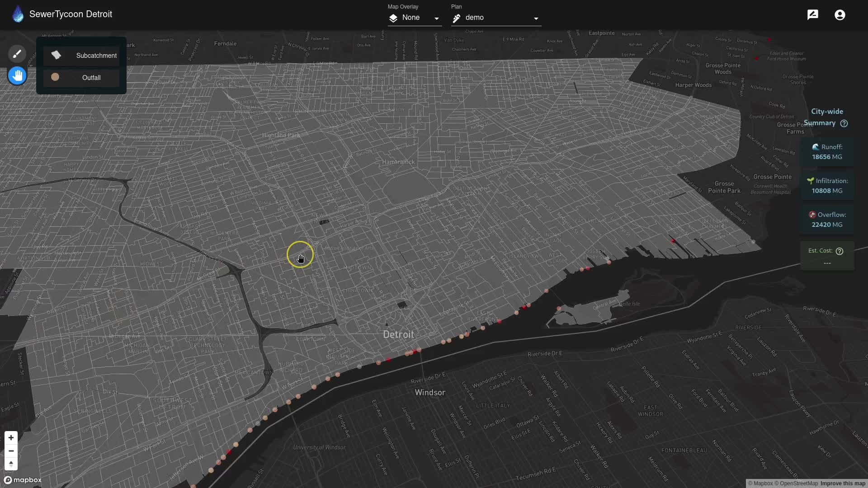Viewport: 868px width, 488px height.
Task: Open the Plan dropdown
Action: [495, 18]
